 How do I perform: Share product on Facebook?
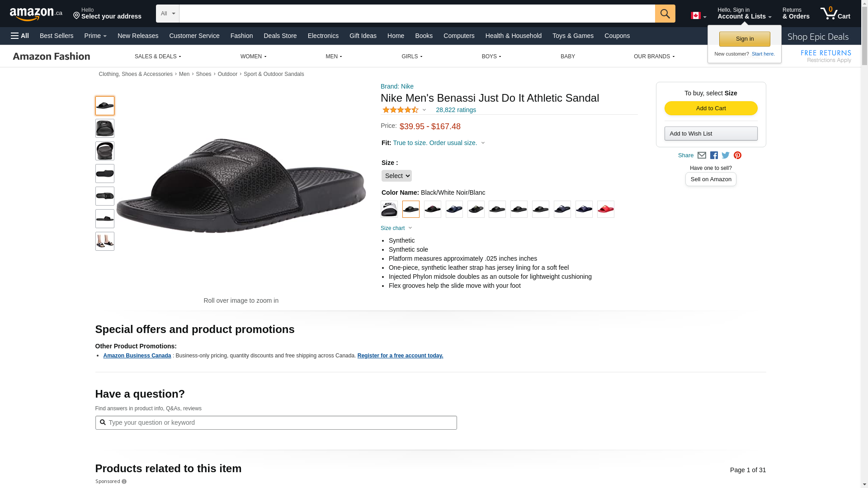click(x=714, y=155)
